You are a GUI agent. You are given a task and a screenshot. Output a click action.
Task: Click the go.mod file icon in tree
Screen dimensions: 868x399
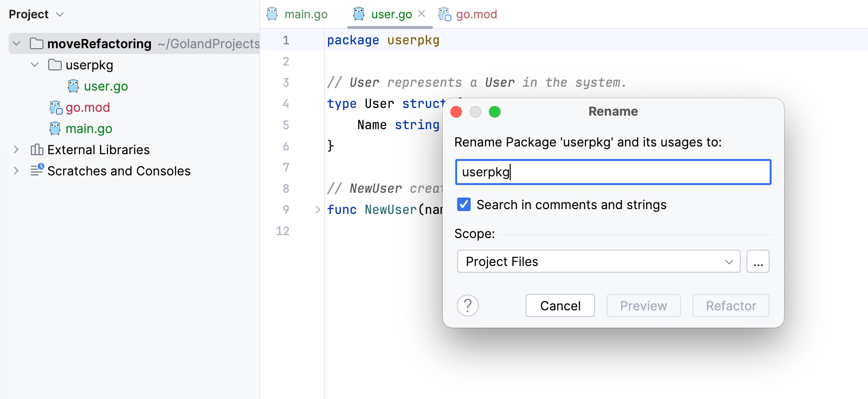tap(56, 107)
